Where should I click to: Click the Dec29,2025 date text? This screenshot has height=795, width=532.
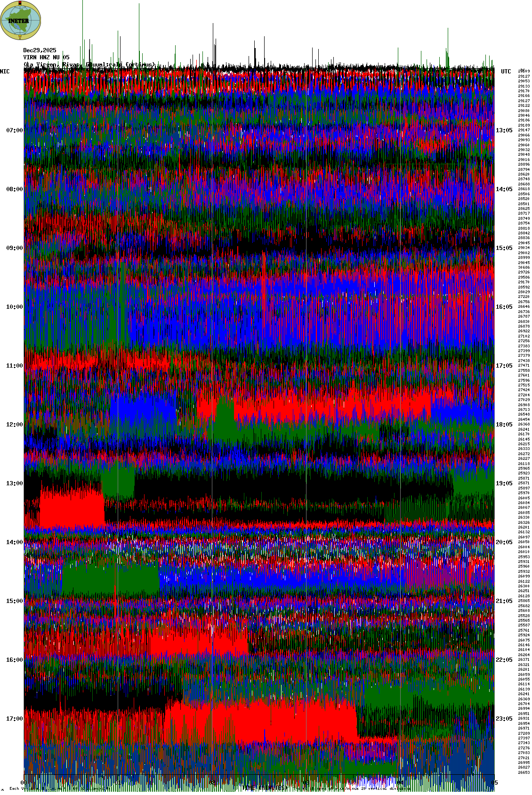(x=40, y=50)
